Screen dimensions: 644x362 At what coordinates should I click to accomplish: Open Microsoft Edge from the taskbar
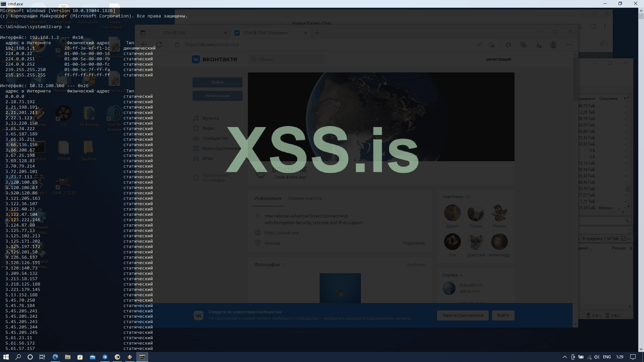[x=55, y=357]
